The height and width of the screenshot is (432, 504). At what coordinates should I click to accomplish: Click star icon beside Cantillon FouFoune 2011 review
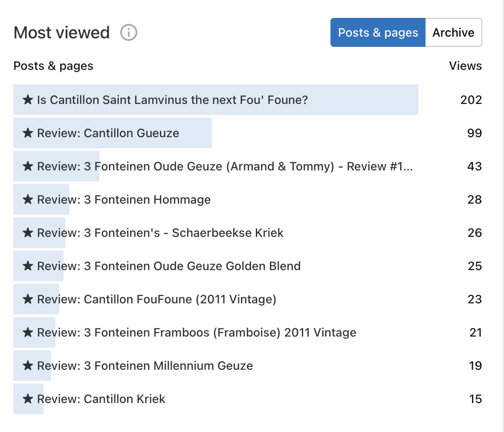tap(28, 299)
